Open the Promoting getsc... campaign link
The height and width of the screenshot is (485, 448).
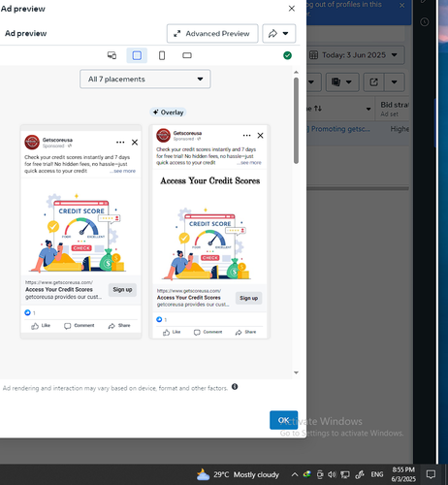340,129
